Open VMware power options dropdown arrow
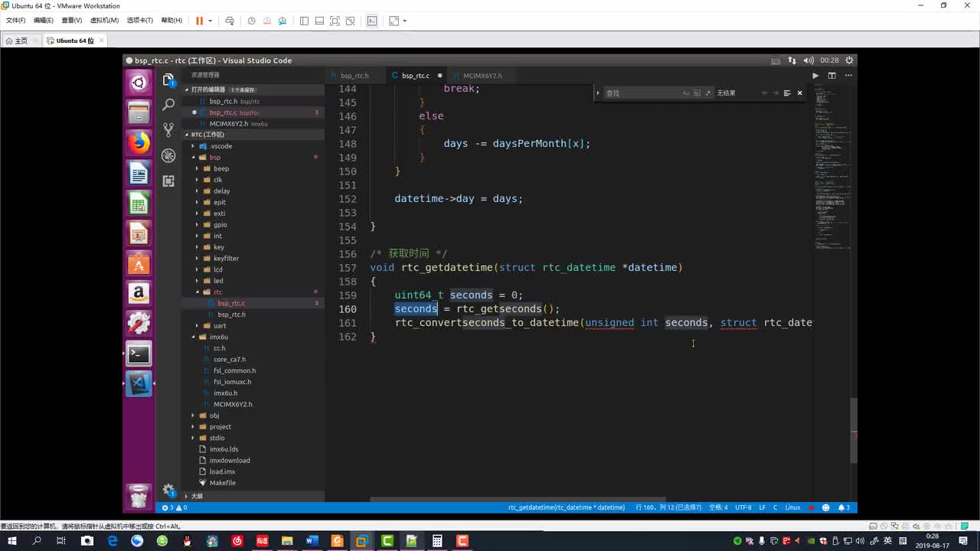This screenshot has width=980, height=551. (210, 21)
